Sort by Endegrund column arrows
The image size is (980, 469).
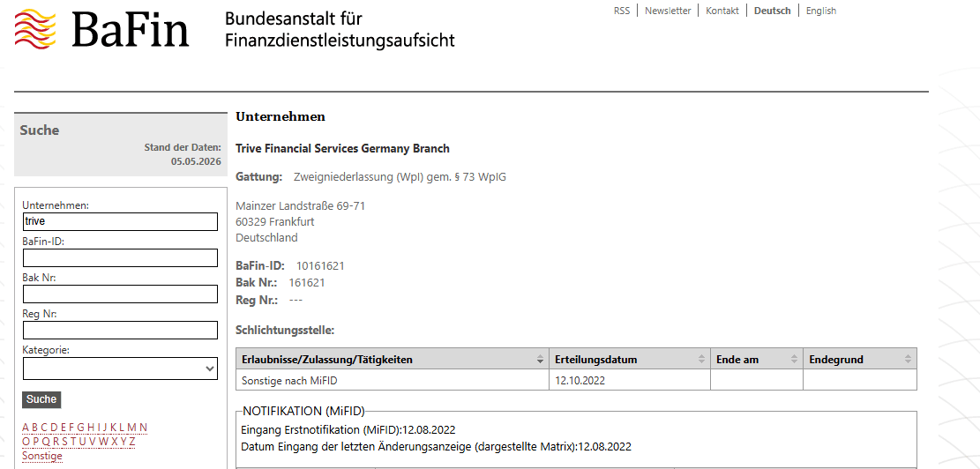tap(909, 359)
